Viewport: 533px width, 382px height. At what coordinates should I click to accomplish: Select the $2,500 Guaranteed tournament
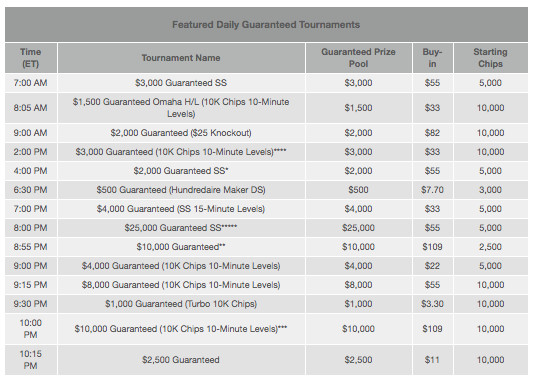tap(181, 360)
